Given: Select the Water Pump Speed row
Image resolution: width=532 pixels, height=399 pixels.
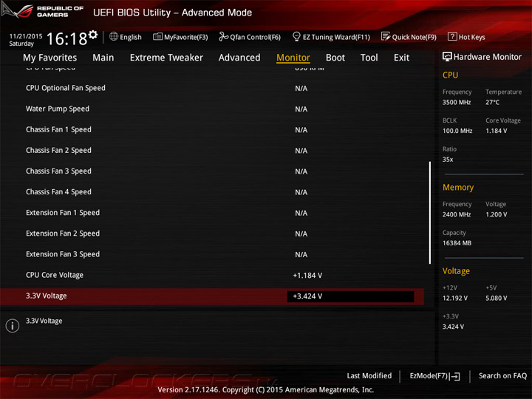Looking at the screenshot, I should click(212, 109).
